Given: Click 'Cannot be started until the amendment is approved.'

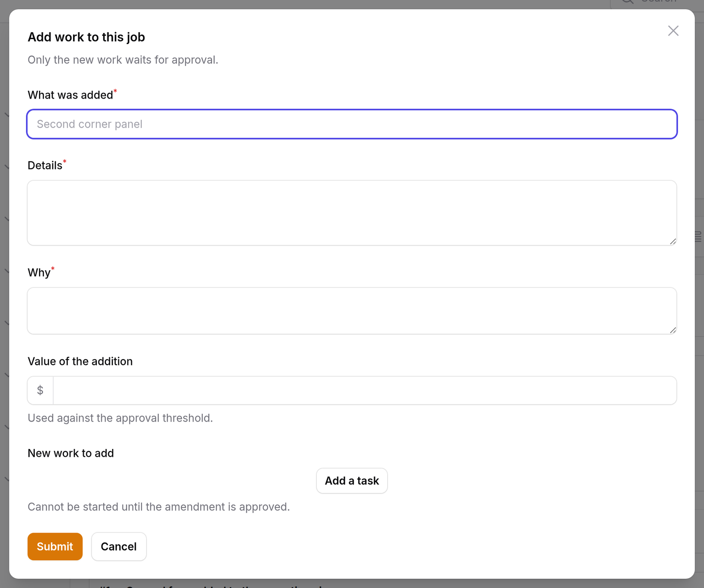Looking at the screenshot, I should click(159, 507).
